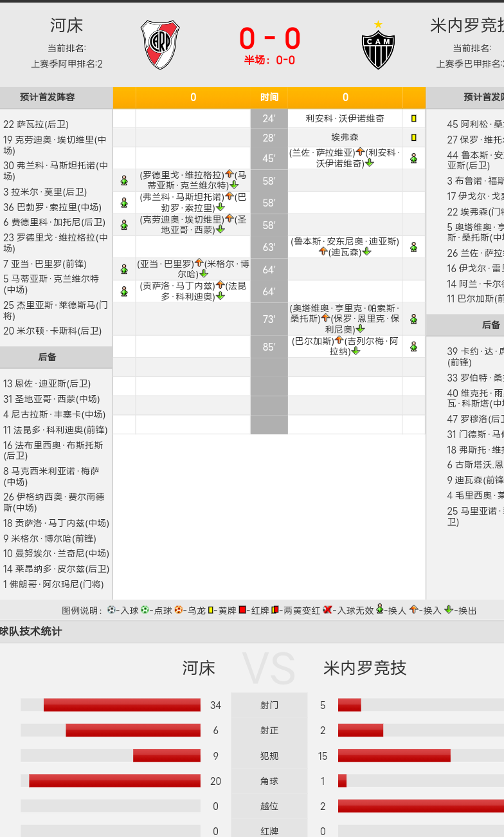Viewport: 504px width, 837px height.
Task: Click substitute 9 米格尔·博尔哈(前锋)
Action: click(50, 538)
